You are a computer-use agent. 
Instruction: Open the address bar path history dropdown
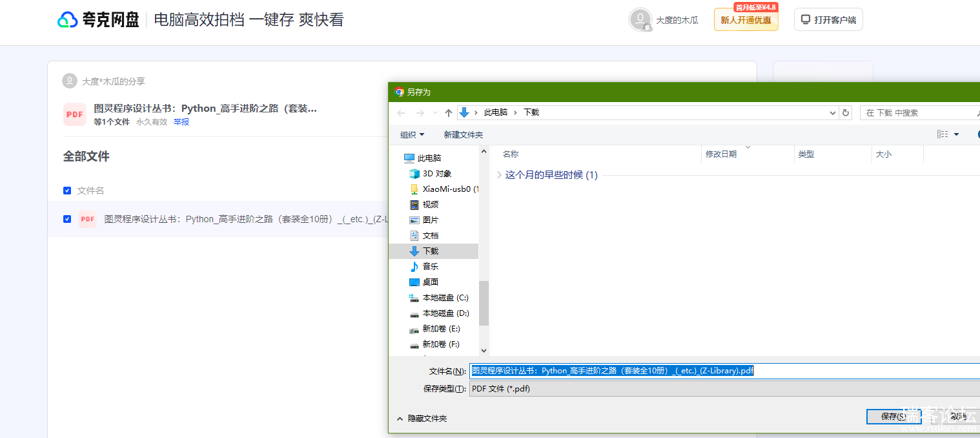click(832, 112)
